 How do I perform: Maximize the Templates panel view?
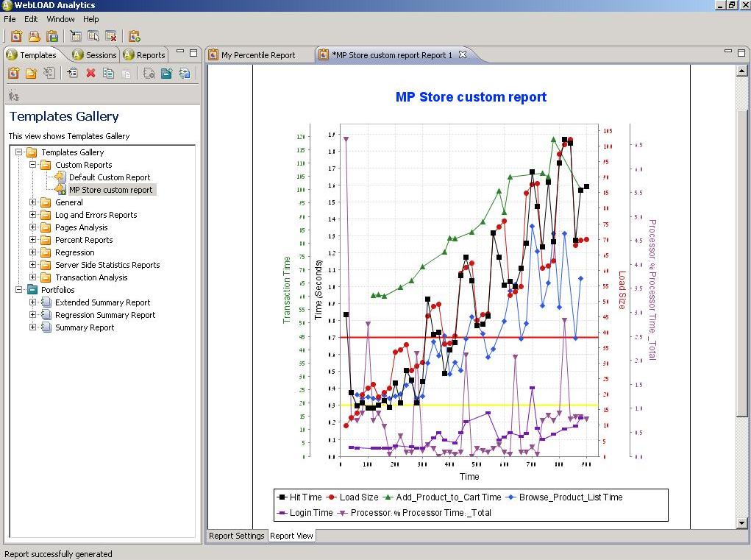pos(193,53)
